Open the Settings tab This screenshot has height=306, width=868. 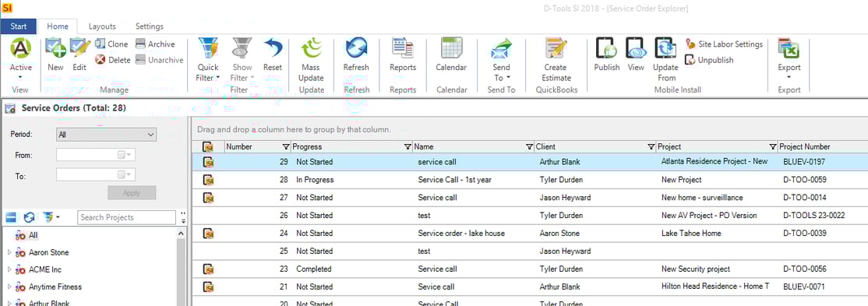coord(150,26)
